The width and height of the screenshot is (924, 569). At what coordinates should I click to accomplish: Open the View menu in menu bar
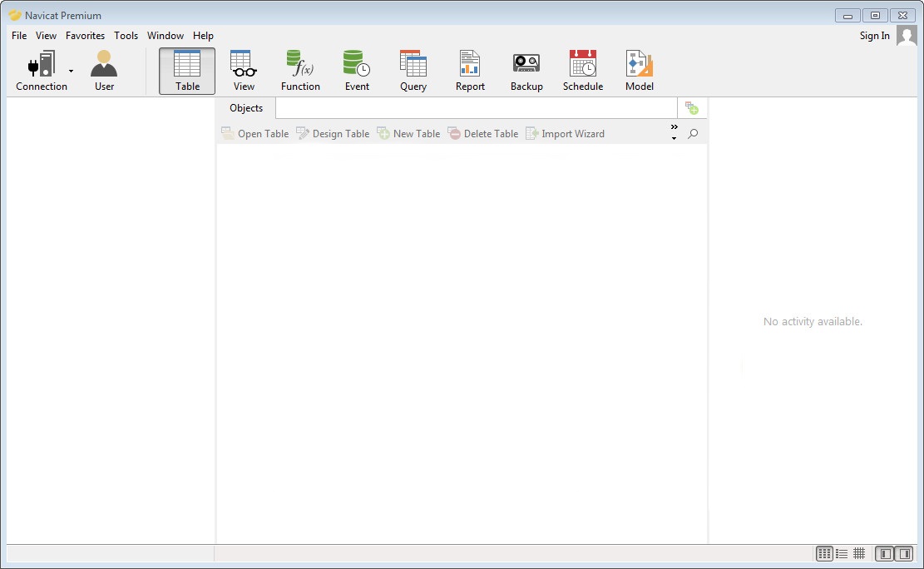click(46, 36)
